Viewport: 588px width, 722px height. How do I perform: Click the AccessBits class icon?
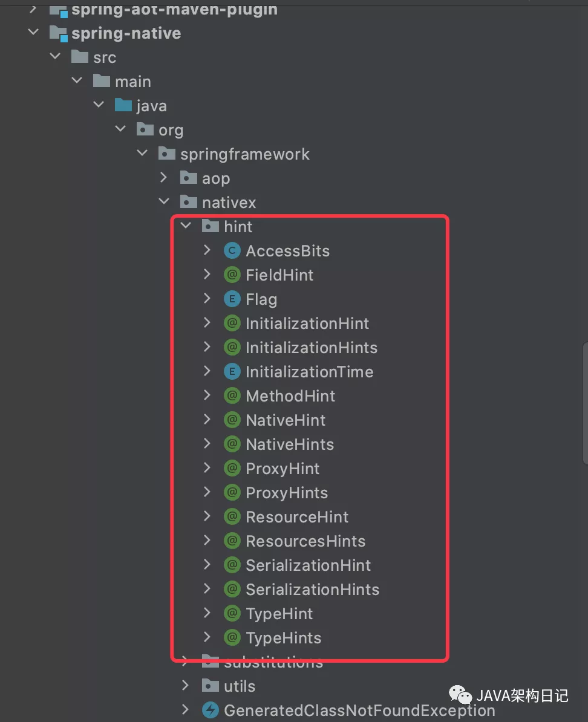point(232,251)
